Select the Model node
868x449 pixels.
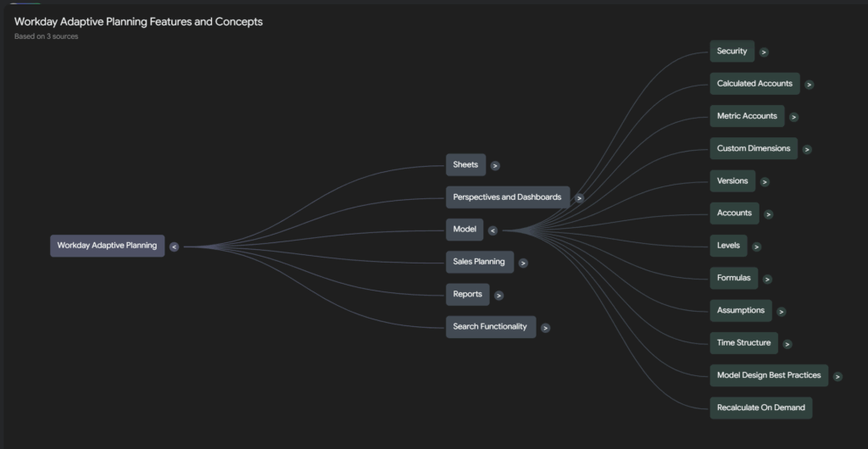pos(465,230)
